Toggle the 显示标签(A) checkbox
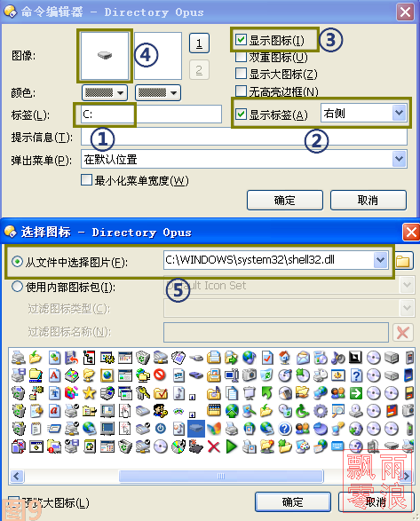The height and width of the screenshot is (521, 420). pyautogui.click(x=241, y=114)
